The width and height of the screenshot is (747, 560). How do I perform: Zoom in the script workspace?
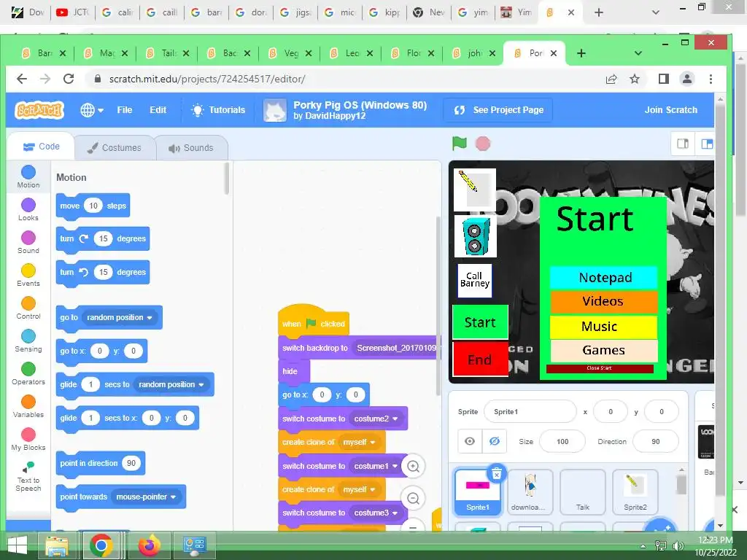[413, 466]
